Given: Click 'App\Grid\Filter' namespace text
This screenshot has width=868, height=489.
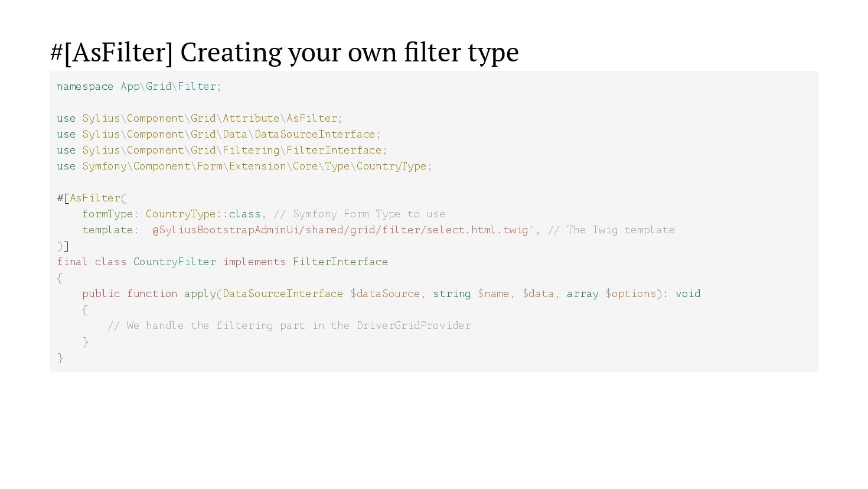Looking at the screenshot, I should point(168,86).
